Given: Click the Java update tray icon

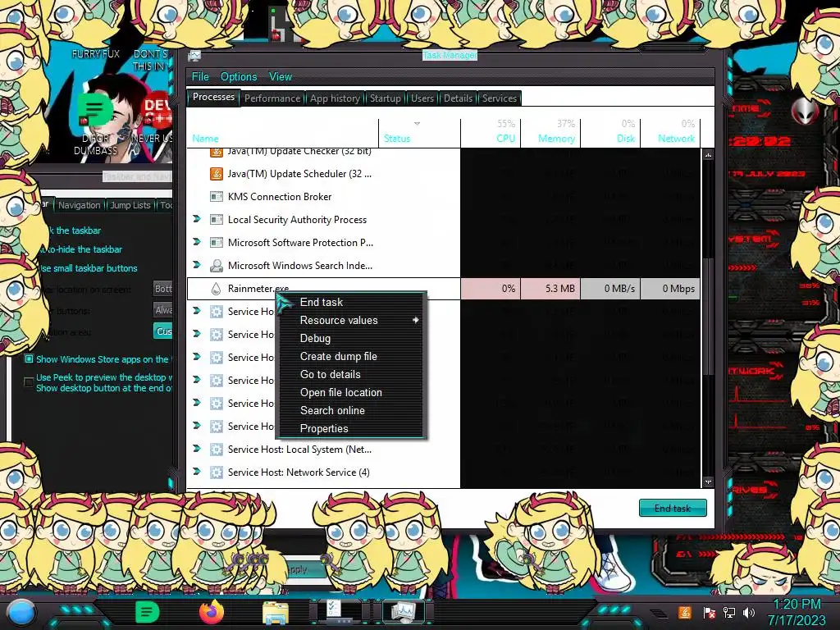Looking at the screenshot, I should click(684, 612).
